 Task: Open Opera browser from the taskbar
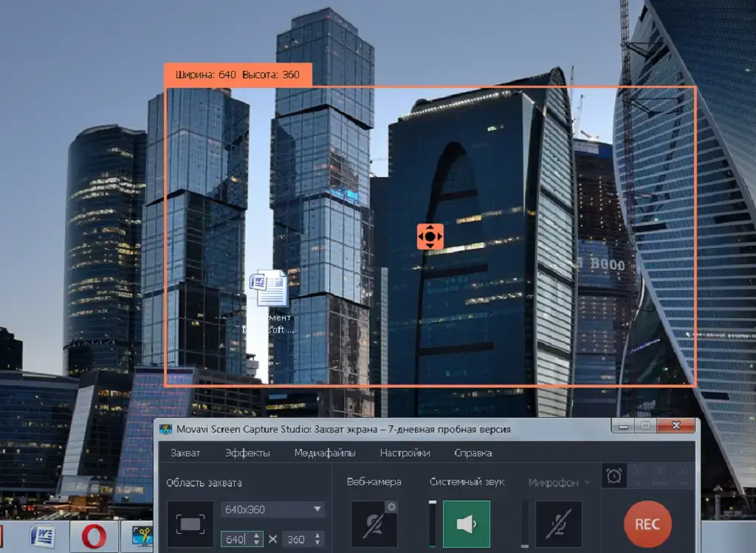(94, 537)
